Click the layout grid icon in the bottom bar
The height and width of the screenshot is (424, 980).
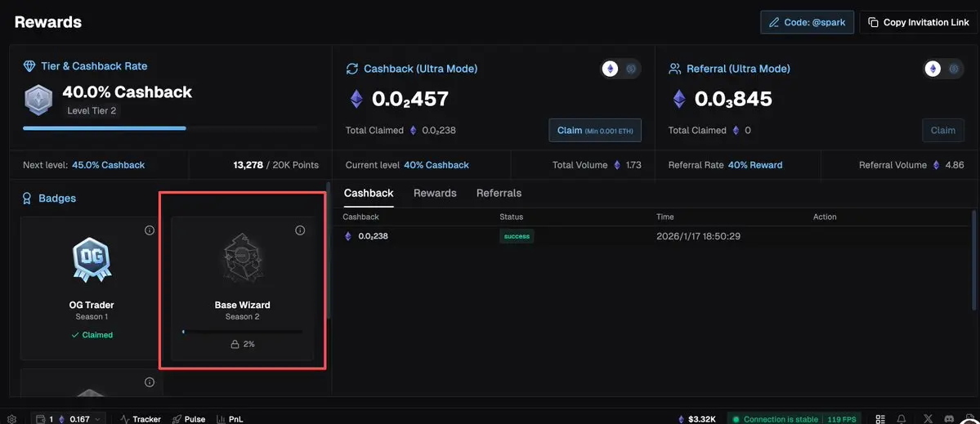point(880,419)
